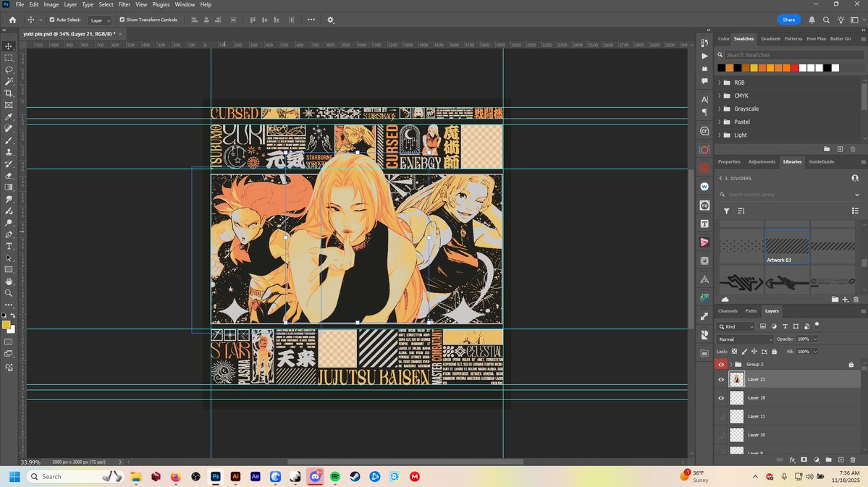Select the Pen tool
The height and width of the screenshot is (487, 868).
click(9, 234)
